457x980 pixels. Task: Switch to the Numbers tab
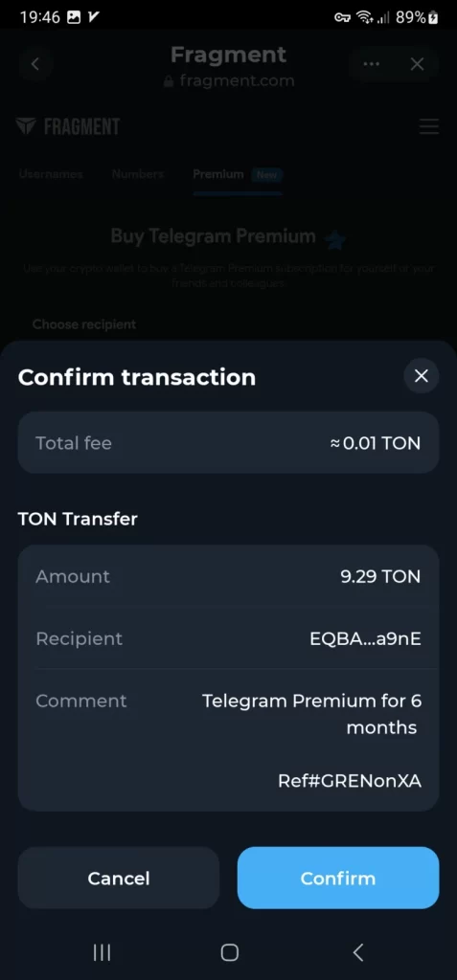[138, 174]
